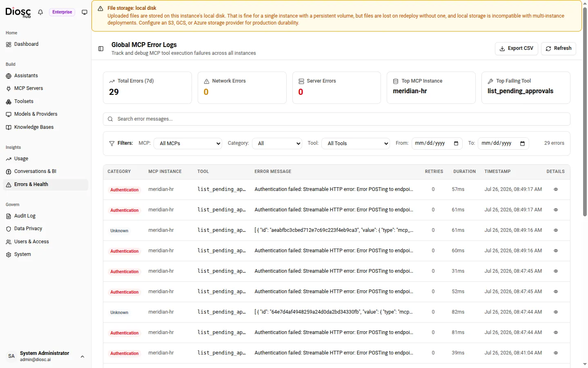588x368 pixels.
Task: Open Users & Access page
Action: 45,242
